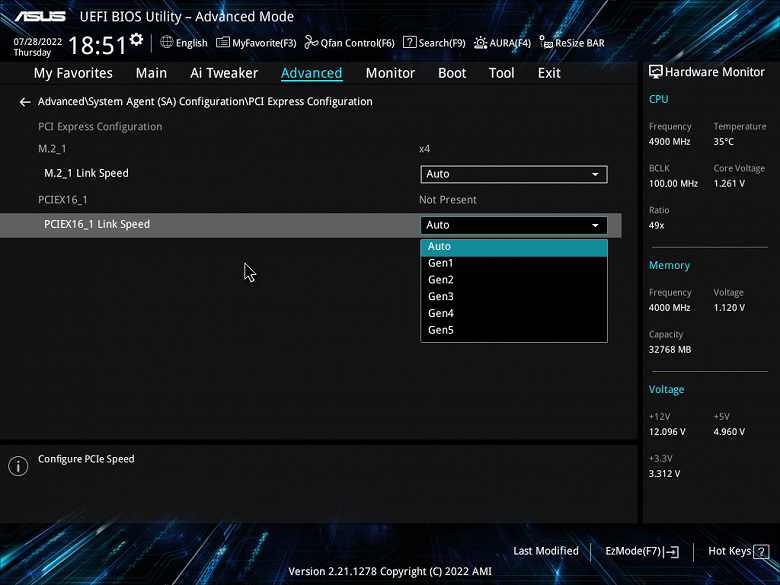780x585 pixels.
Task: Click the 18:51 clock display
Action: (97, 45)
